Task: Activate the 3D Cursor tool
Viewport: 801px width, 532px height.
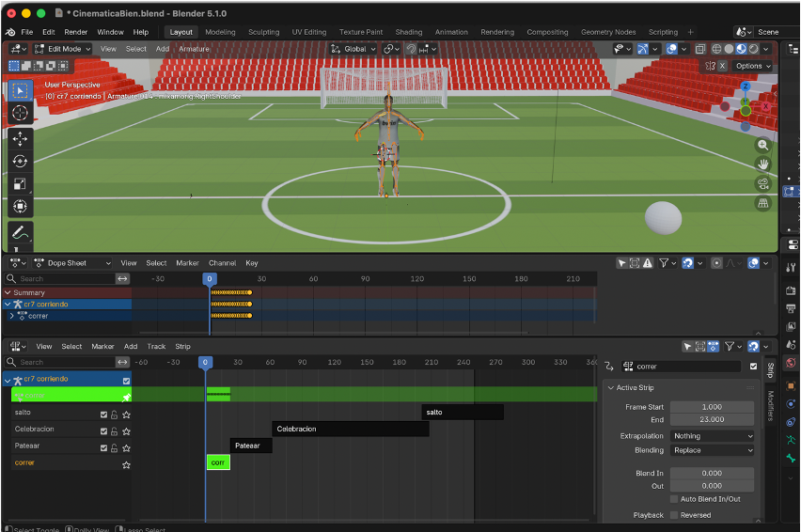Action: pos(20,113)
